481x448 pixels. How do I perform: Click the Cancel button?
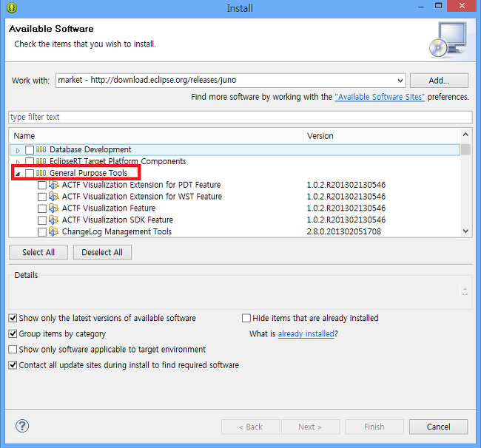pos(438,427)
